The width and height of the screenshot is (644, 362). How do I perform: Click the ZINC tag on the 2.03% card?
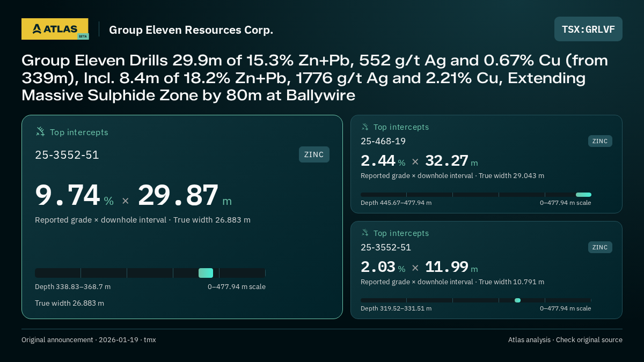click(600, 247)
